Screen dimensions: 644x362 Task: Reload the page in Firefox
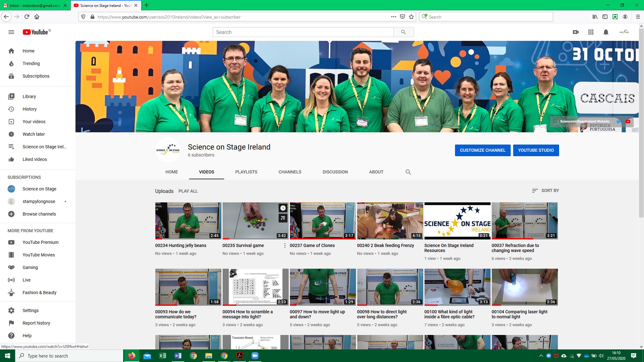click(27, 17)
